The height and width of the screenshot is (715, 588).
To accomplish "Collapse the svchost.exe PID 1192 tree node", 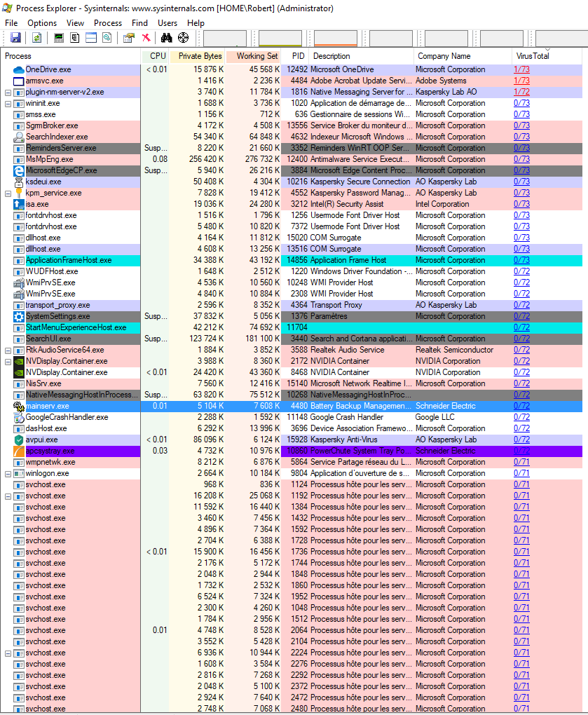I will click(8, 496).
